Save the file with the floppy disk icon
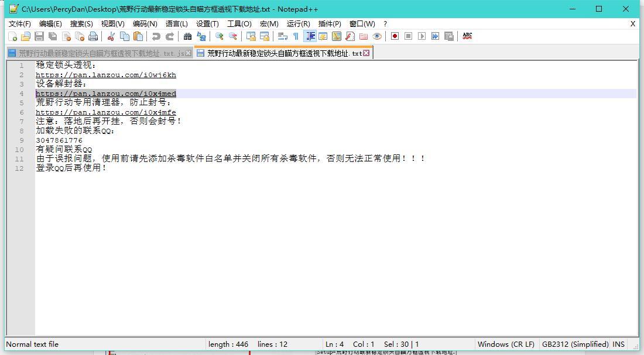 tap(39, 36)
